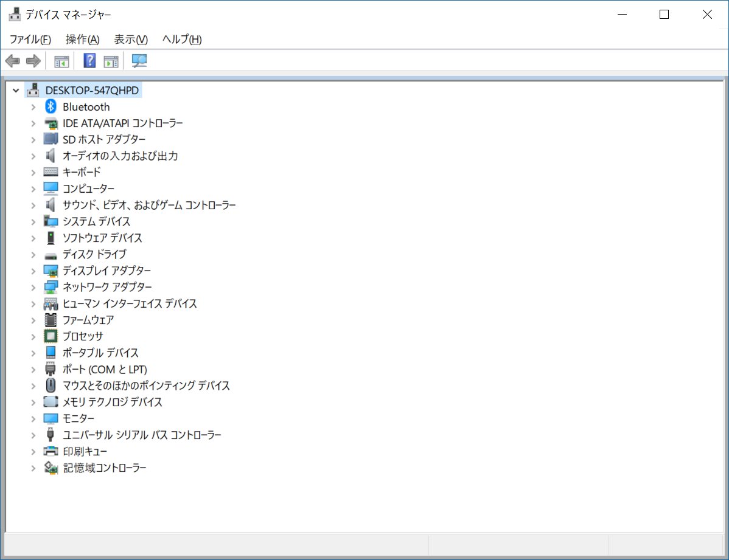Expand the Bluetooth category

tap(33, 107)
